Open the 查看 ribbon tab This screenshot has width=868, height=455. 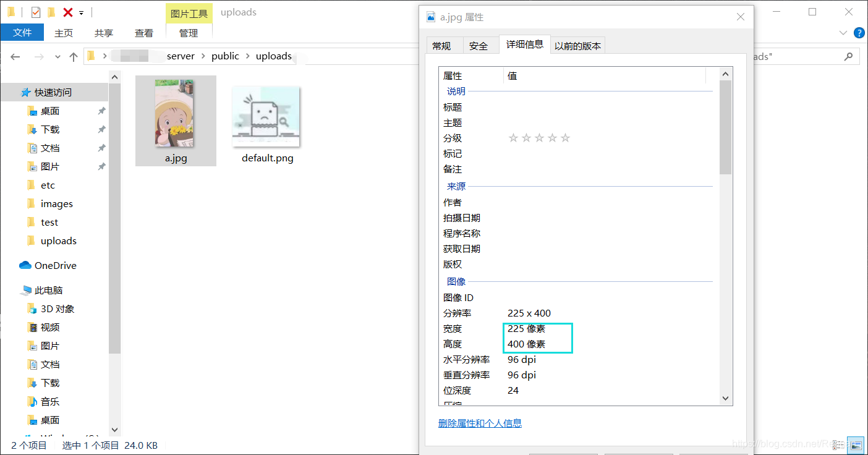(143, 32)
